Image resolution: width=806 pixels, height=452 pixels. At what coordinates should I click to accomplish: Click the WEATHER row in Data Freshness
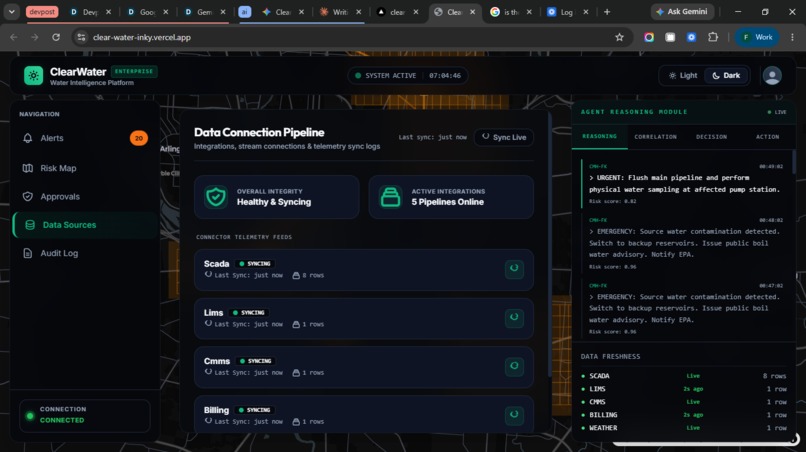tap(684, 428)
